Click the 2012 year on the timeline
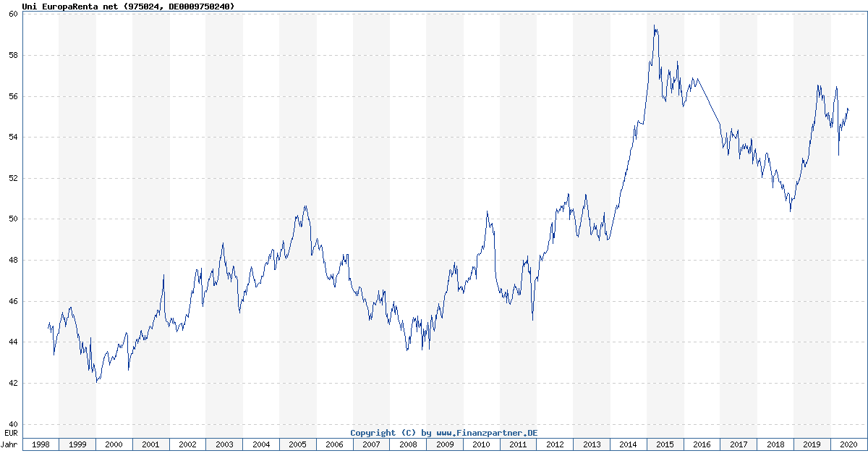Viewport: 868px width, 456px height. (555, 444)
